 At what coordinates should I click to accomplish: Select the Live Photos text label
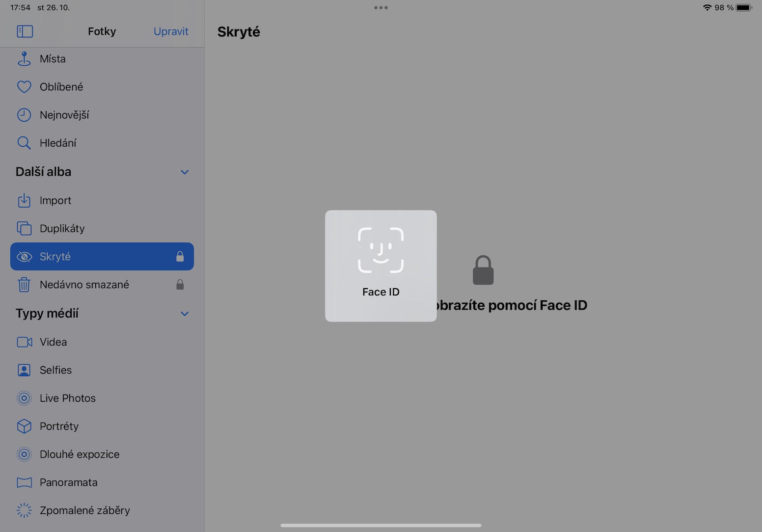tap(68, 398)
